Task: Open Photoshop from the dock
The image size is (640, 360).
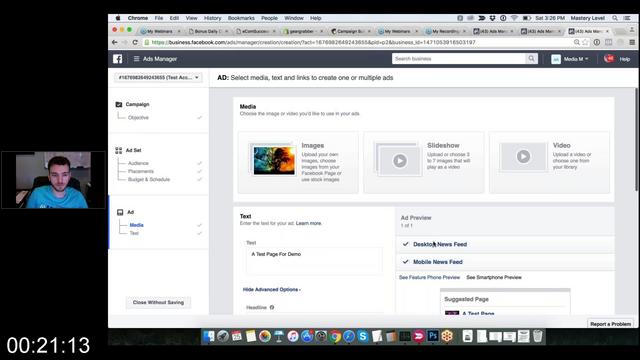Action: point(433,336)
